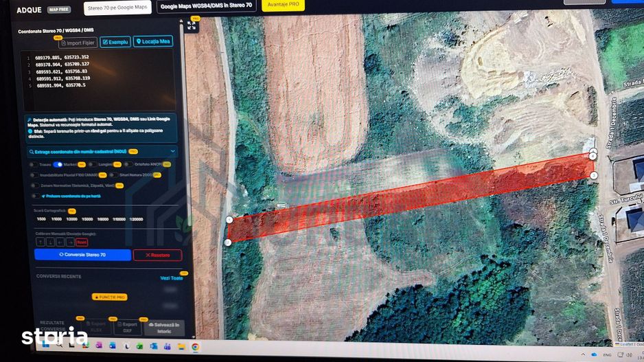Shift calibration left with the left arrow
644x362 pixels.
(60, 242)
